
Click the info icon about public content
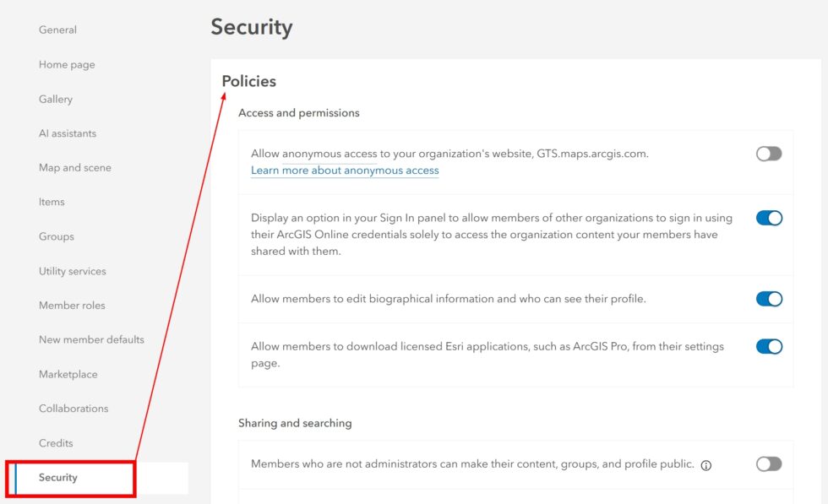pos(706,464)
